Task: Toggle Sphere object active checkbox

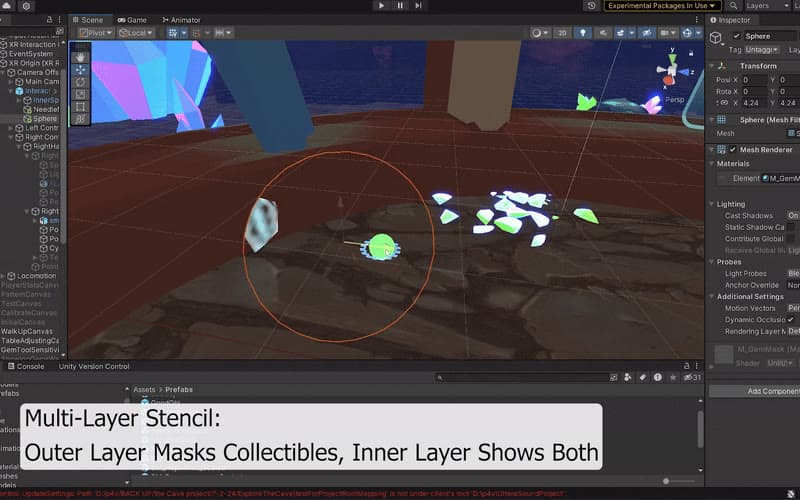Action: pos(736,36)
